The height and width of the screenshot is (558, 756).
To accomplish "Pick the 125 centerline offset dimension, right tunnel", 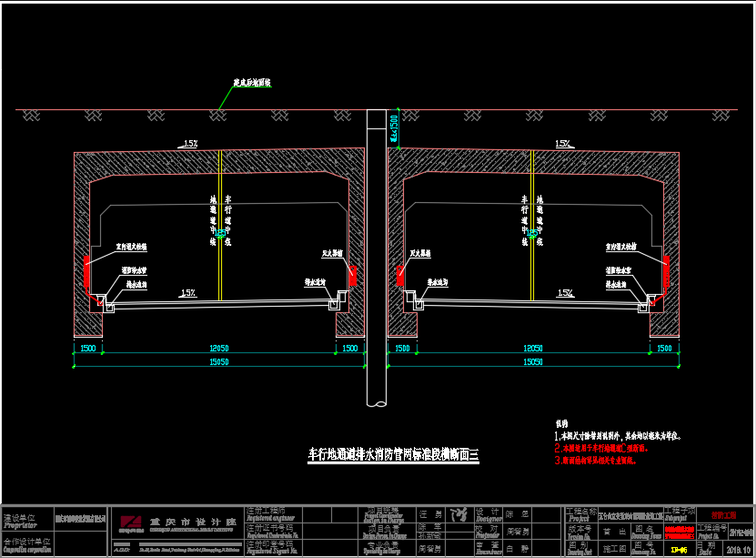I will [532, 233].
